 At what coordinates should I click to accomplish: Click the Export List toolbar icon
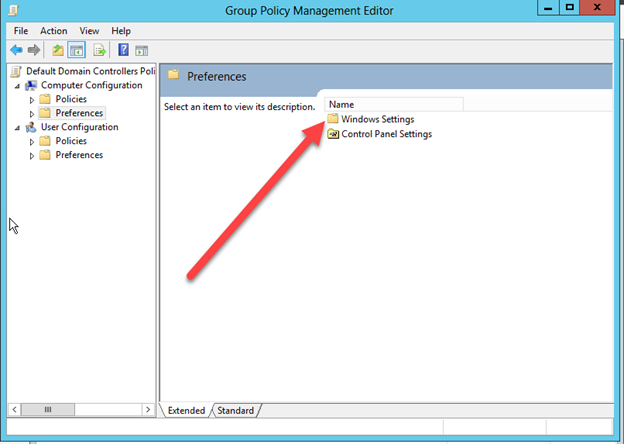coord(99,50)
